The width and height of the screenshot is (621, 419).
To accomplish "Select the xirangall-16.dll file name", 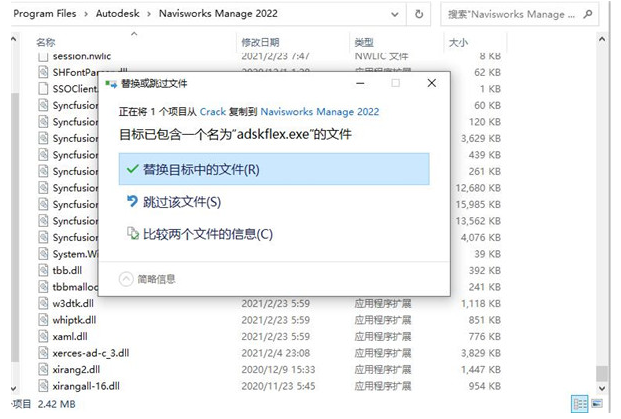I will pos(86,386).
